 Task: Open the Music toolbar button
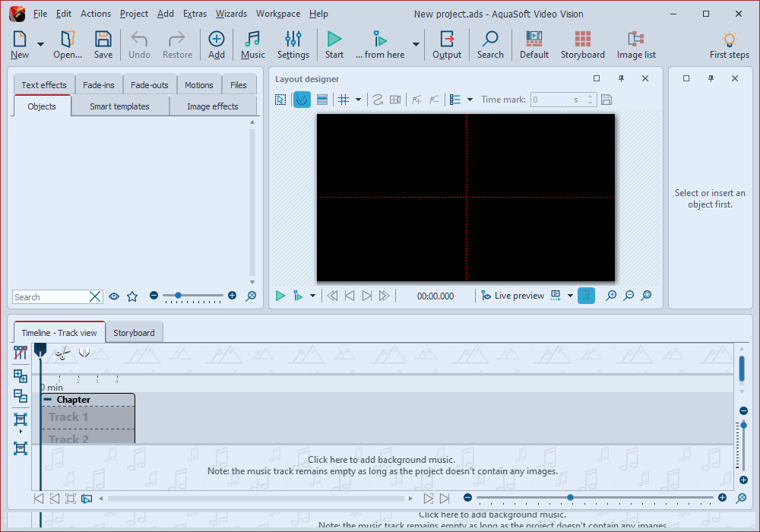252,44
